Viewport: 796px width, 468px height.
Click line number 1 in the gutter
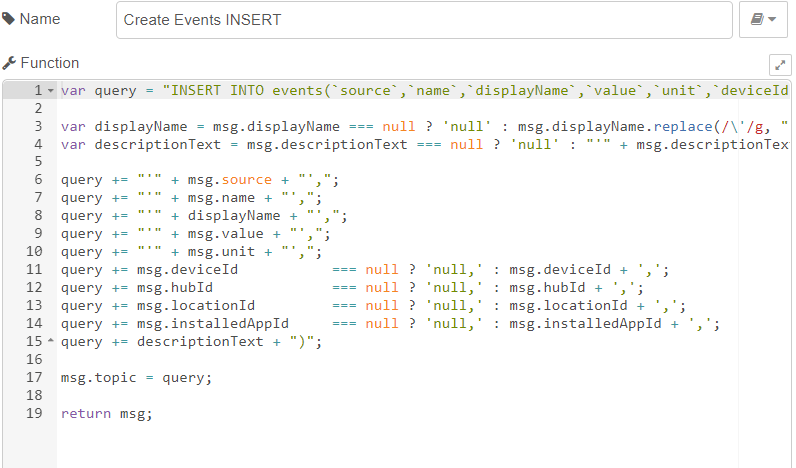pyautogui.click(x=39, y=90)
